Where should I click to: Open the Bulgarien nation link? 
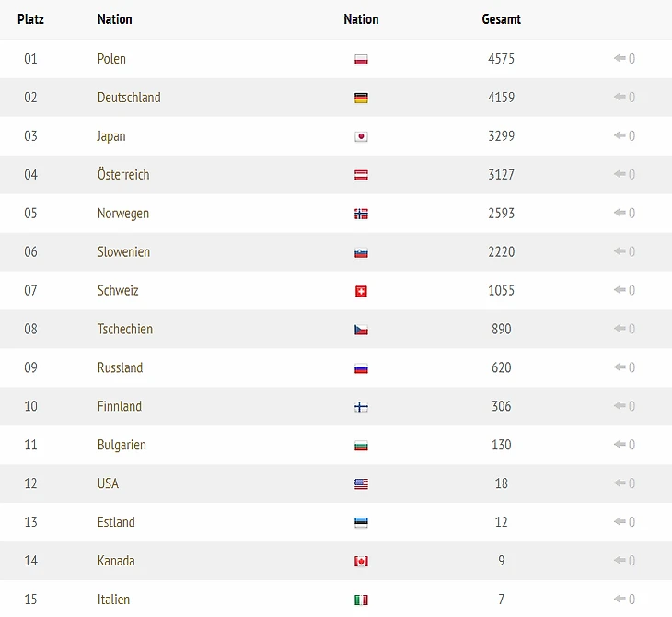coord(122,446)
